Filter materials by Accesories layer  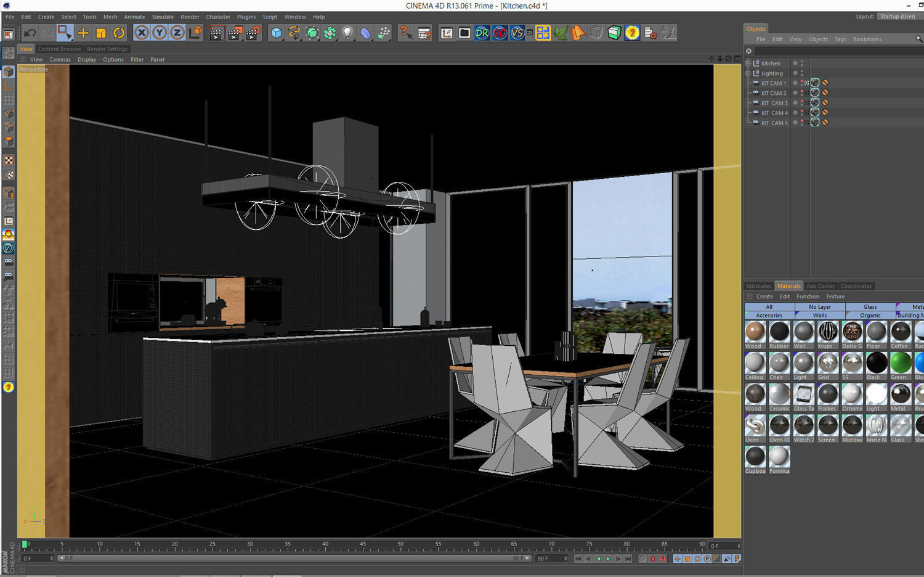[769, 315]
